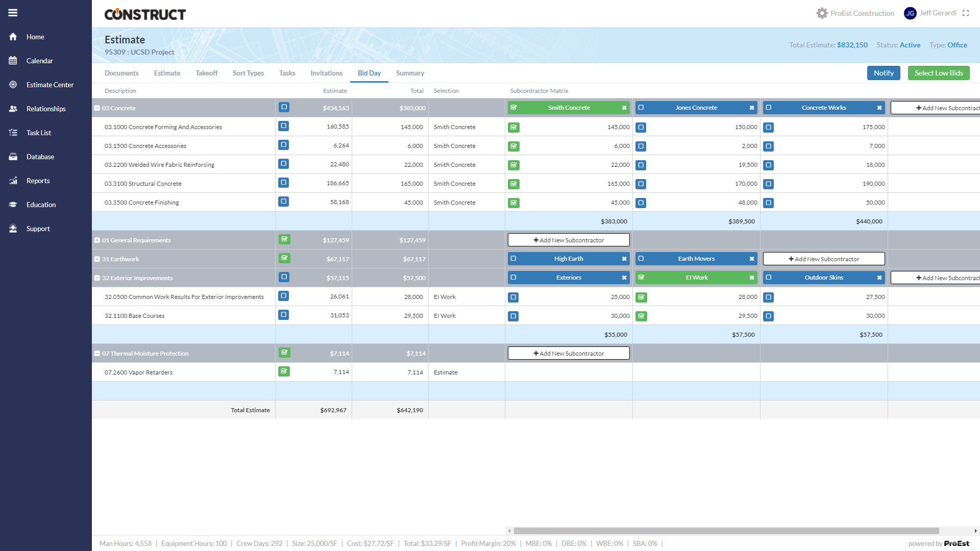Open the Takeoff tab
The width and height of the screenshot is (980, 551).
pyautogui.click(x=206, y=73)
